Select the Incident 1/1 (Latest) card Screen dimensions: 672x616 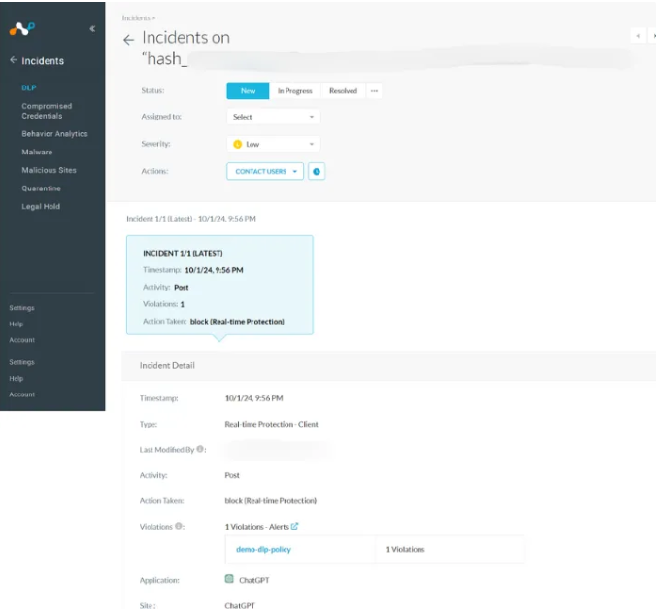click(x=219, y=285)
